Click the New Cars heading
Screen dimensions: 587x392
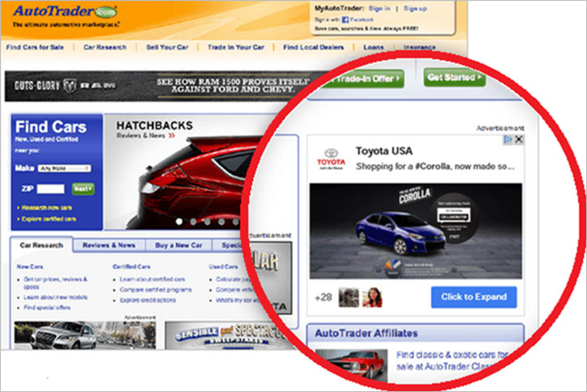30,266
